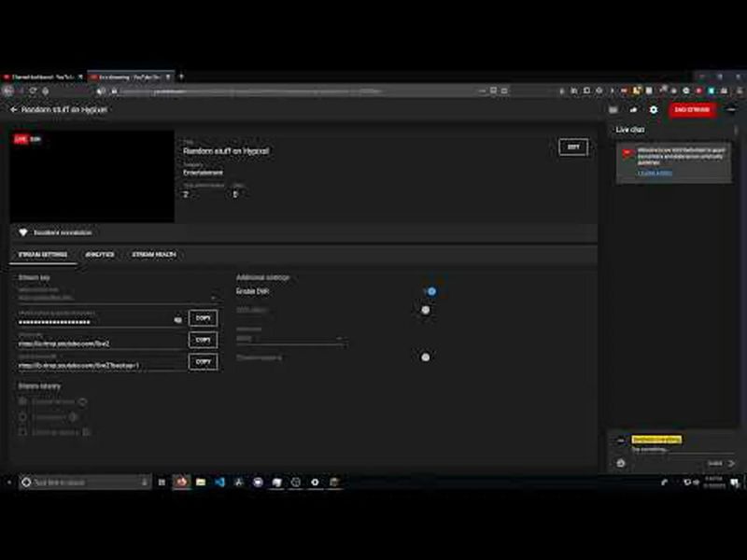Screen dimensions: 747x560
Task: Click the Windows taskbar search box
Action: pyautogui.click(x=85, y=483)
